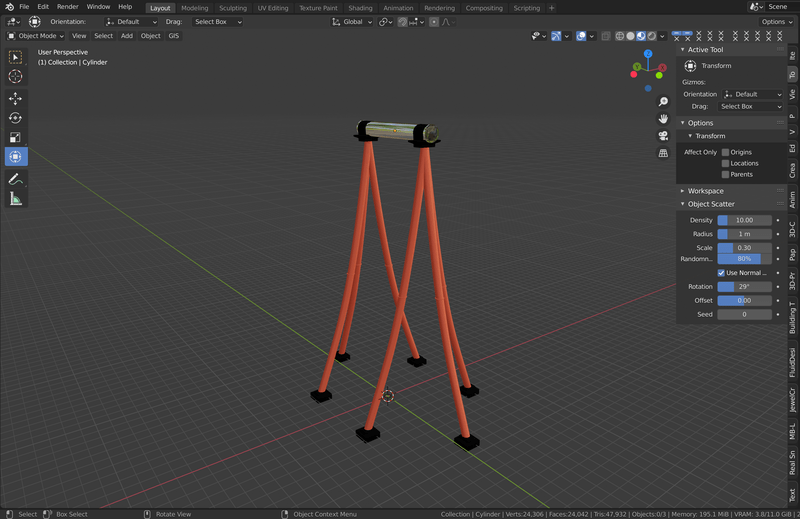
Task: Select the Annotate pencil tool
Action: (x=15, y=179)
